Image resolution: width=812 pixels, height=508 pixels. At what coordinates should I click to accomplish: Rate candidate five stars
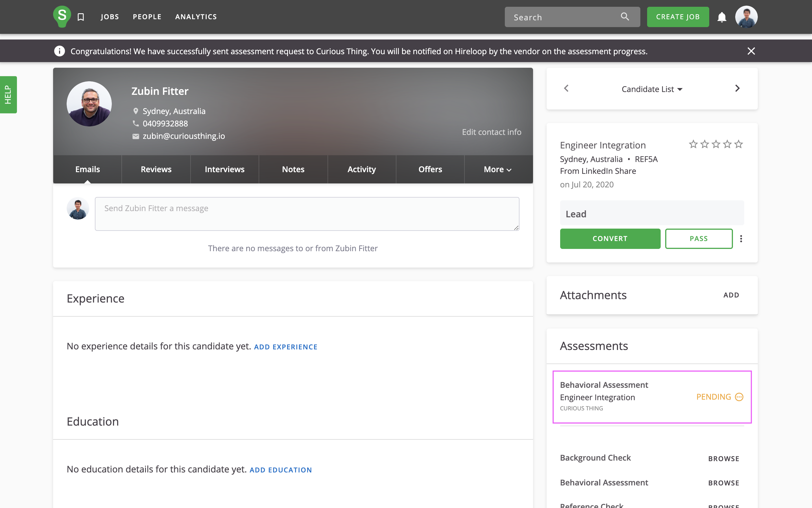[738, 144]
